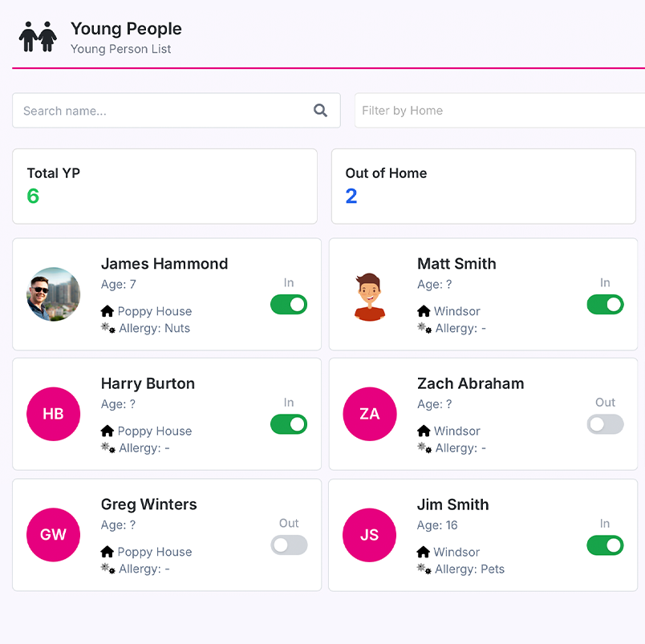
Task: Toggle Zach Abraham's status to In
Action: 605,423
